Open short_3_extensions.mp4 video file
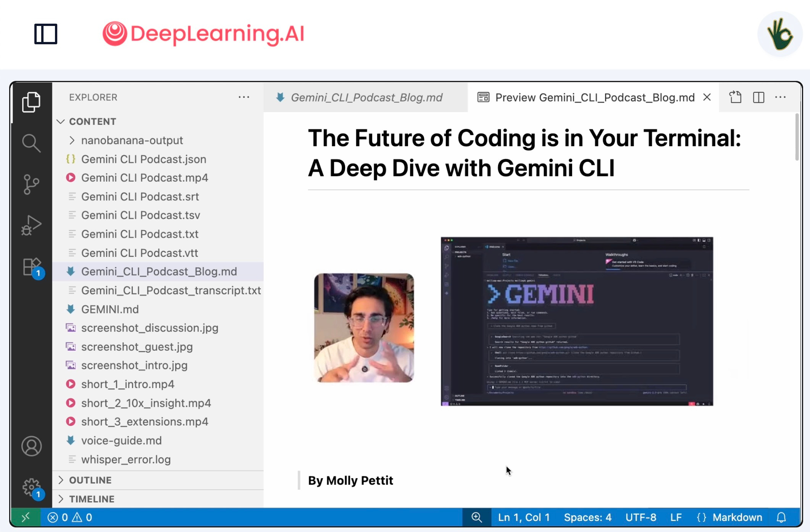Viewport: 810px width, 532px height. click(x=158, y=422)
